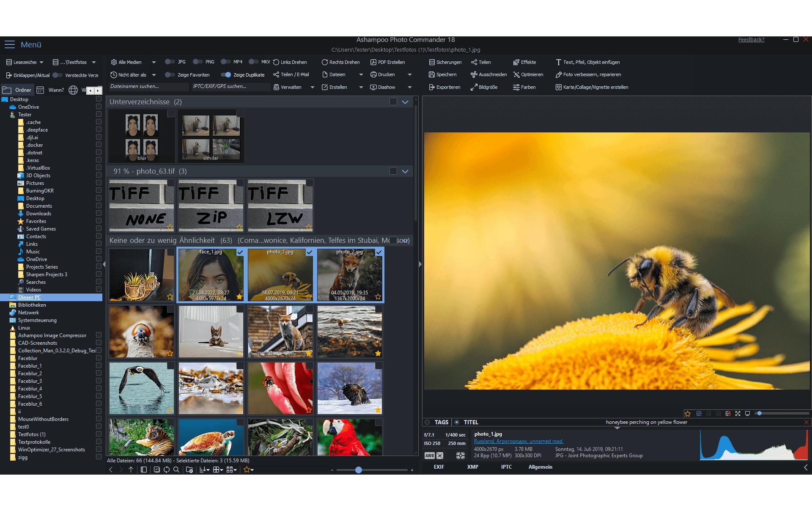Click the favorite star icon below preview
Image resolution: width=812 pixels, height=511 pixels.
click(688, 413)
